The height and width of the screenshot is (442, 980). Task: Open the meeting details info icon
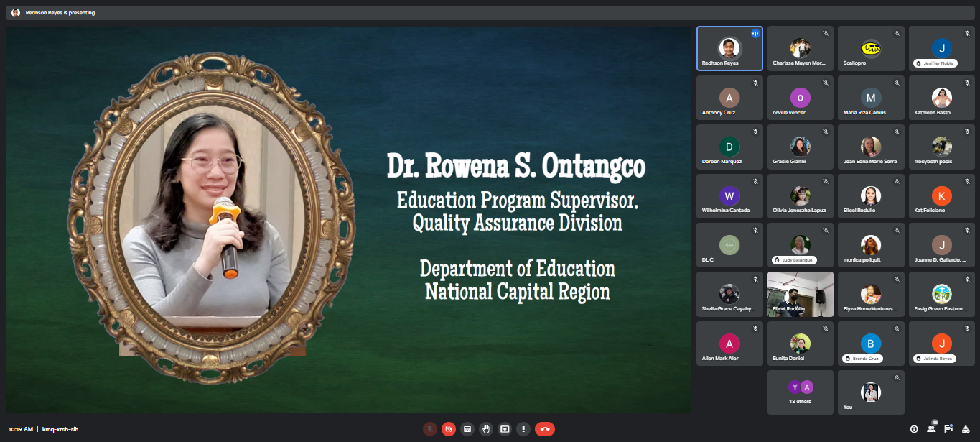914,429
